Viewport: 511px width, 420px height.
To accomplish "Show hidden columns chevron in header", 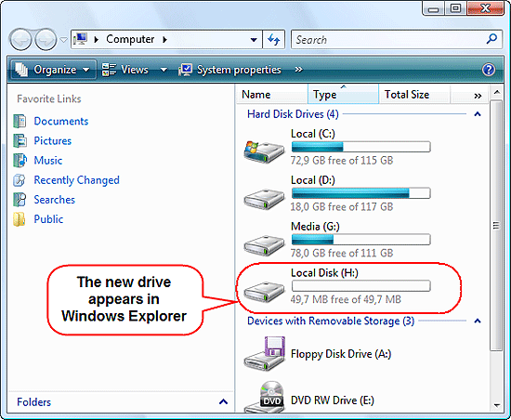I will 478,96.
